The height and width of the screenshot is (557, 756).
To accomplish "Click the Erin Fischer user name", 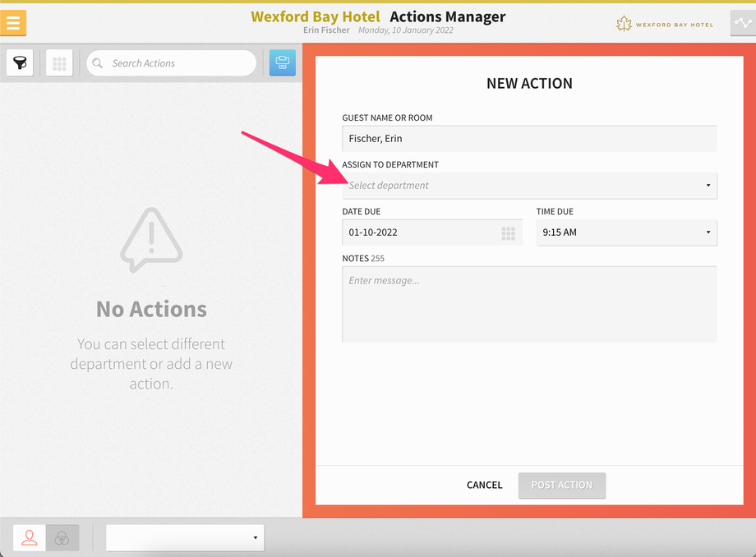I will [x=326, y=30].
